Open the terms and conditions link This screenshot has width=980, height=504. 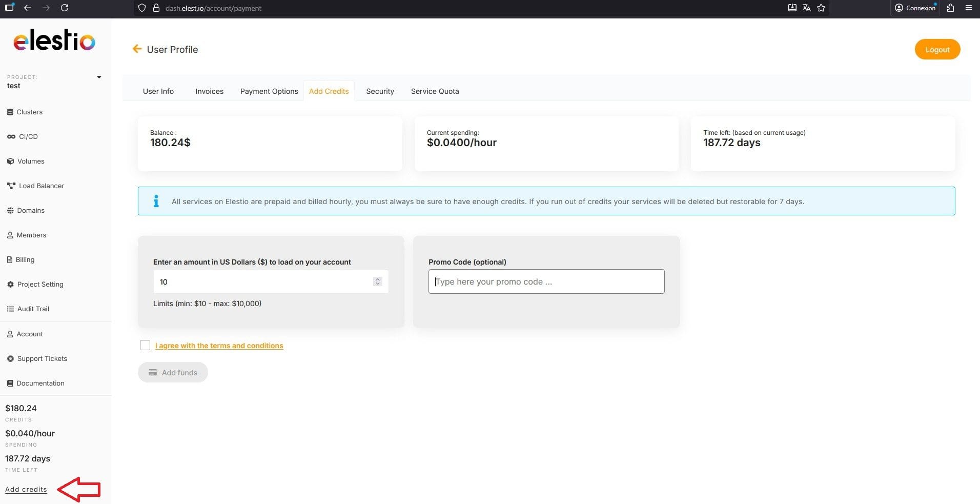(219, 346)
